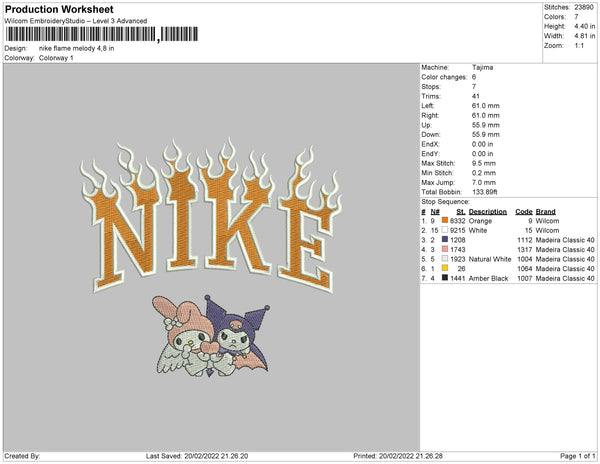
Task: Click the Trims value 41
Action: (x=476, y=96)
